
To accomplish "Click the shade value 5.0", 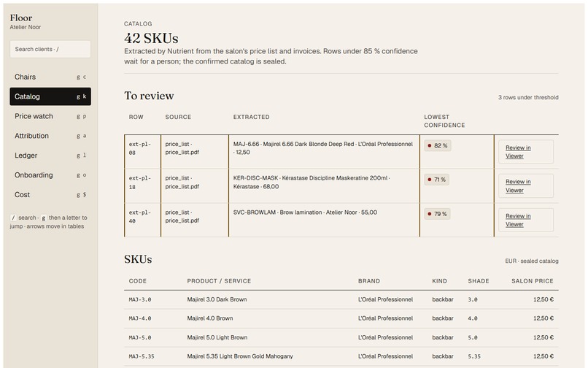I will click(473, 337).
